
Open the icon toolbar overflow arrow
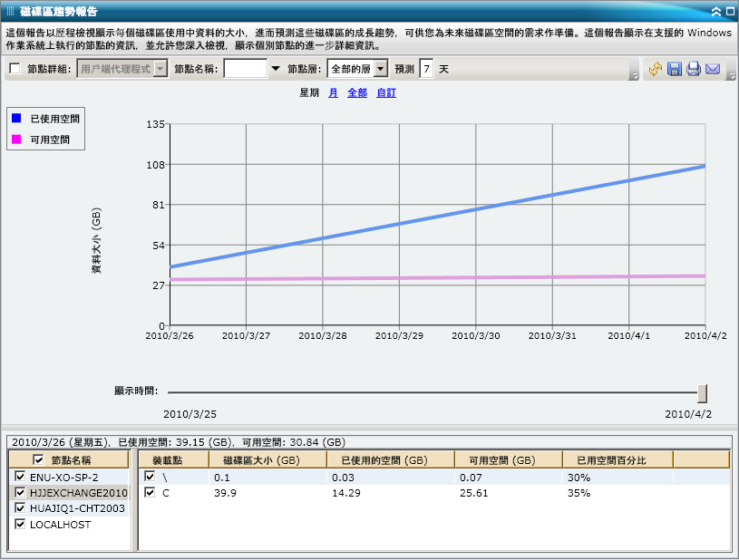[x=731, y=76]
